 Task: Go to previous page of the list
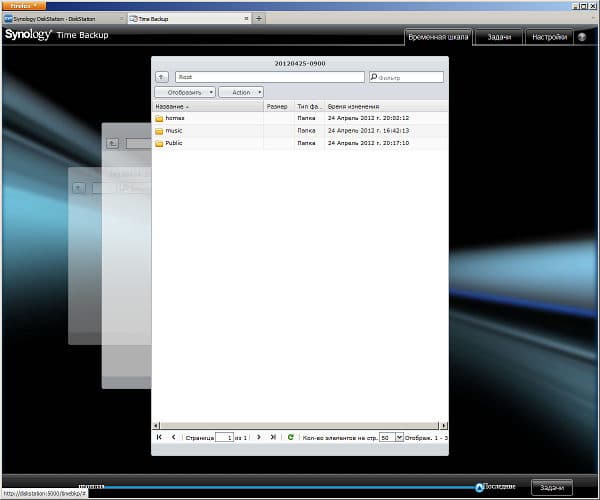(173, 437)
